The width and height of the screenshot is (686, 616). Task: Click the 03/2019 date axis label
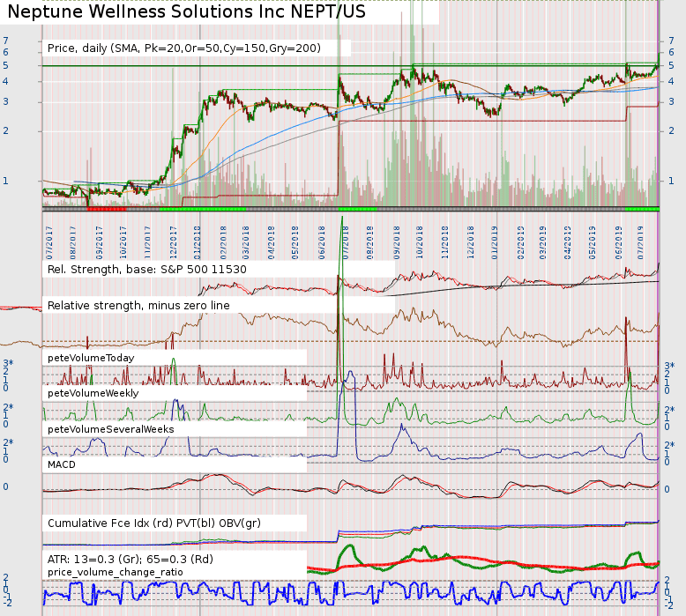(x=543, y=242)
